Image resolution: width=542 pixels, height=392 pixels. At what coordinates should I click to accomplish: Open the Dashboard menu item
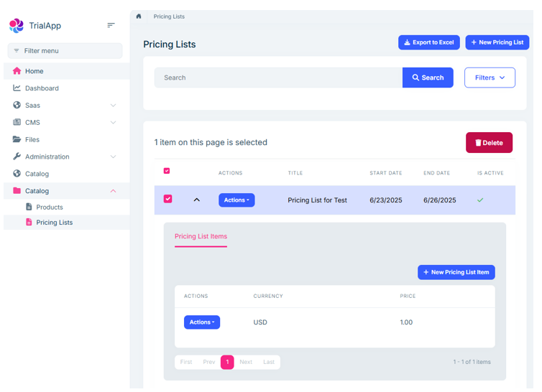[67, 88]
